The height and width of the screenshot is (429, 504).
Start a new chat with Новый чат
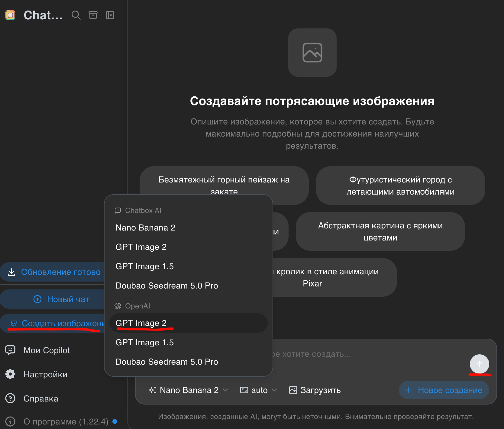coord(53,299)
